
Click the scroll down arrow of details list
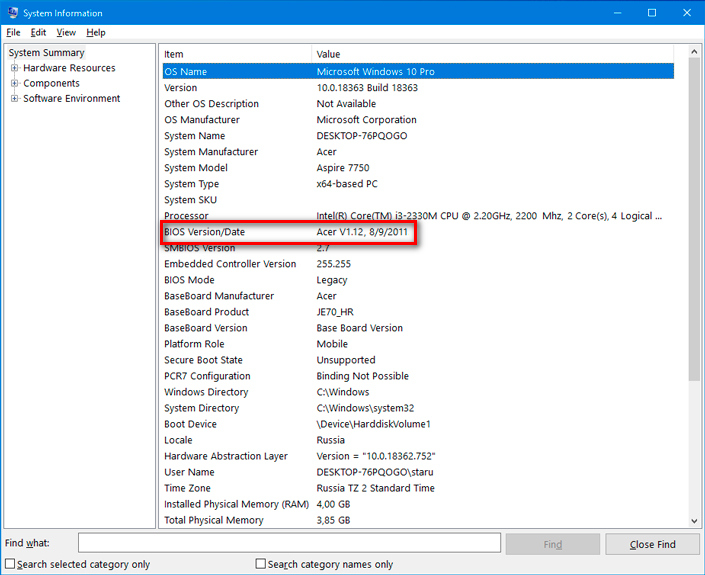(694, 521)
